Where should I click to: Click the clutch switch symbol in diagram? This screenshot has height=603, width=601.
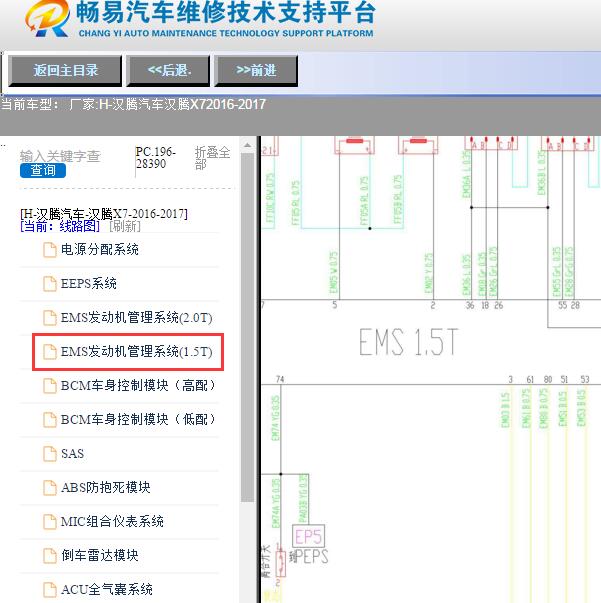281,563
